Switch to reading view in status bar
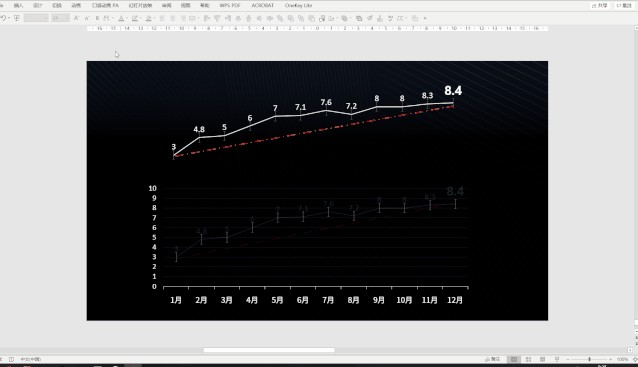This screenshot has width=638, height=367. pos(542,359)
